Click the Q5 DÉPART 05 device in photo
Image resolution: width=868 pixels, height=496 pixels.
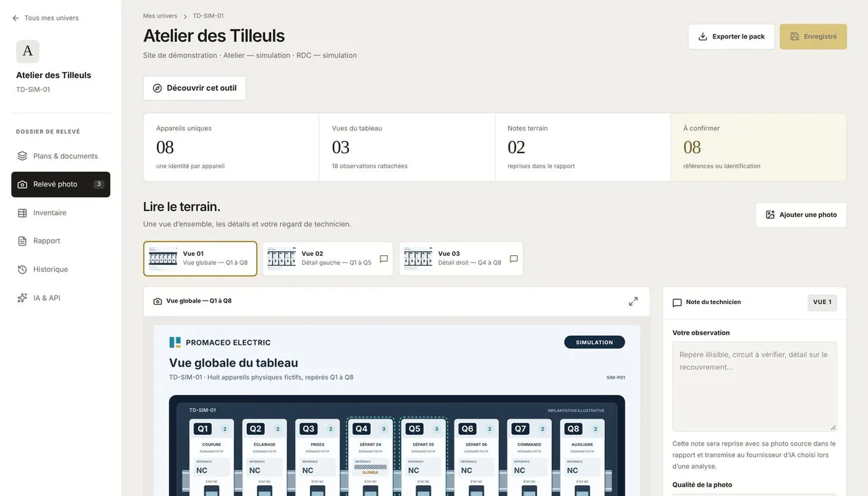[x=423, y=458]
